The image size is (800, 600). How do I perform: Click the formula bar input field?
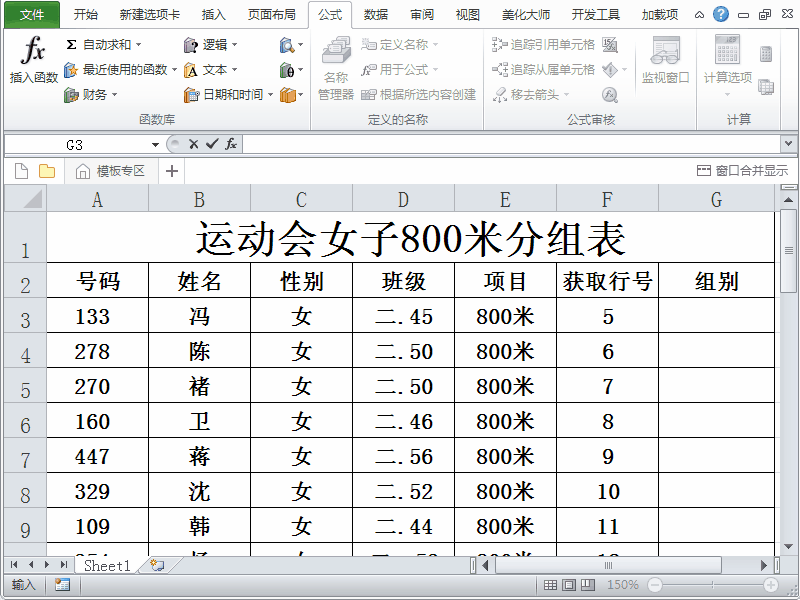pos(512,144)
